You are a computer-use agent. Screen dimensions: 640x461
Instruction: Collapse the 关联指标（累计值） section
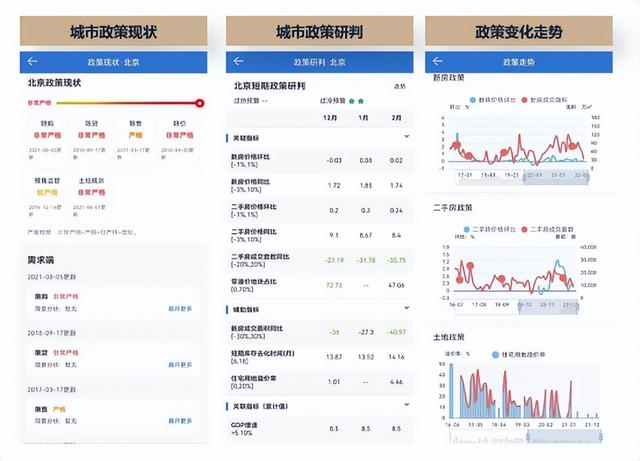coord(406,405)
